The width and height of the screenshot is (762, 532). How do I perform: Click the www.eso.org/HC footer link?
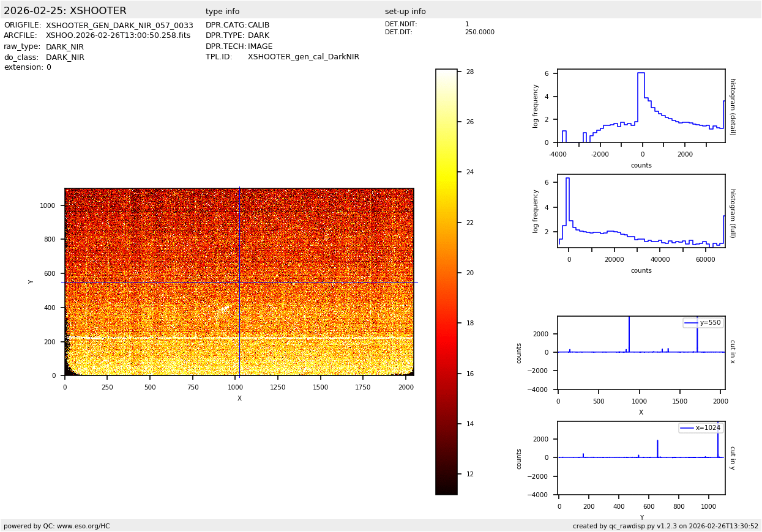coord(83,526)
